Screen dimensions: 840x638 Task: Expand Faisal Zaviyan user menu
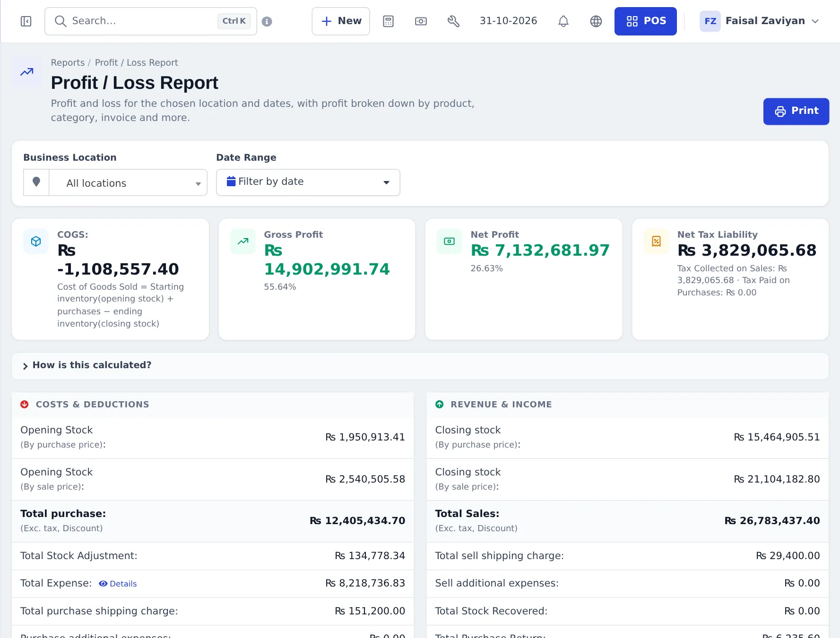pos(760,21)
